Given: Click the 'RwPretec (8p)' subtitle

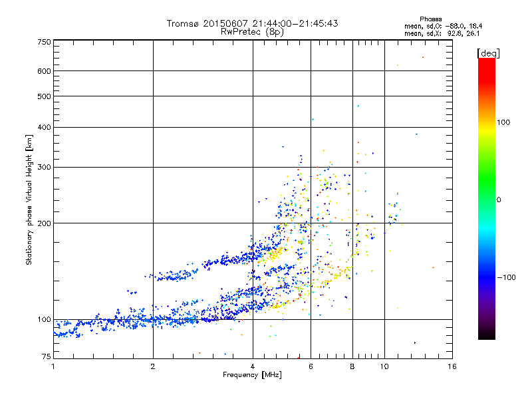Looking at the screenshot, I should [252, 32].
